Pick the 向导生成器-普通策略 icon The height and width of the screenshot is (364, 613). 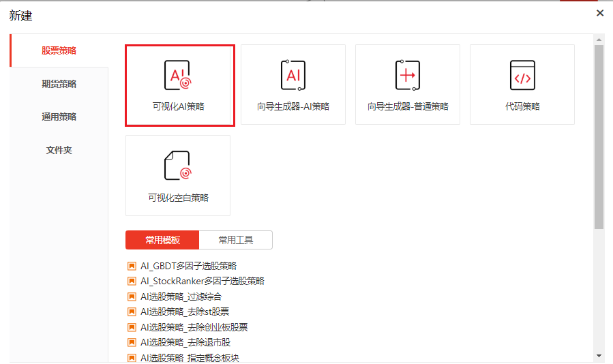coord(407,75)
